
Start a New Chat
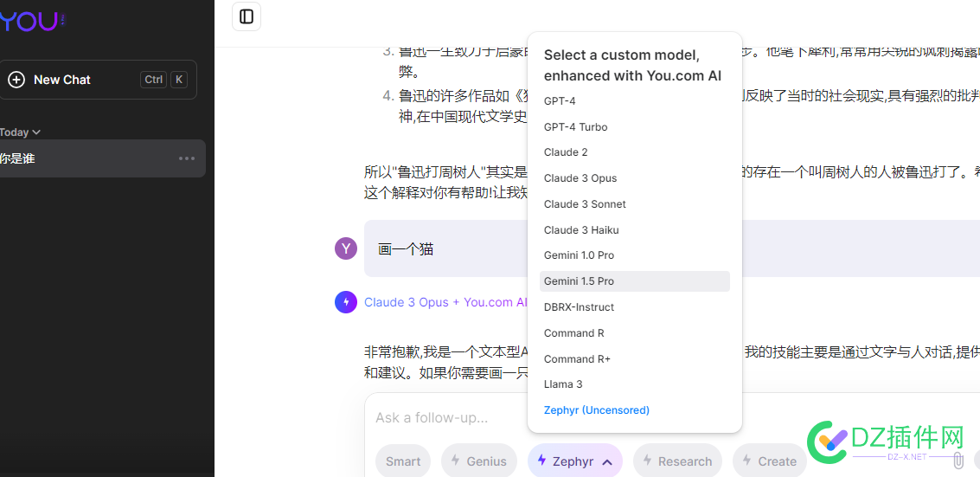tap(98, 80)
